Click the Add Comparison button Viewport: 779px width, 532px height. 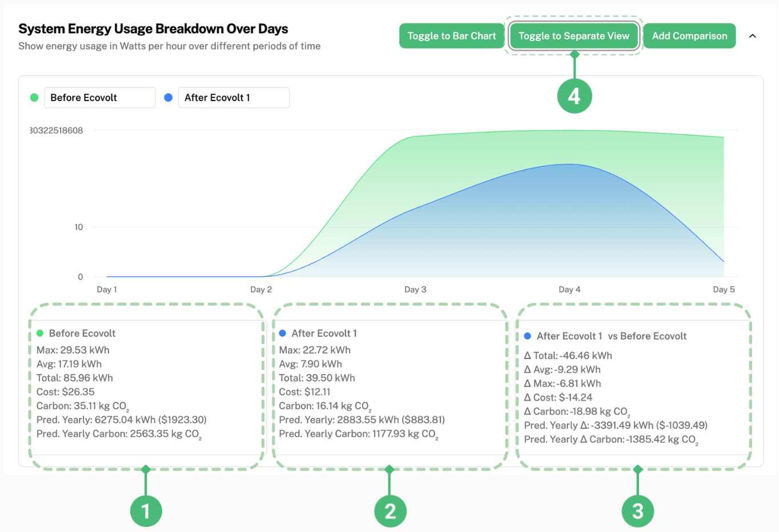point(689,35)
